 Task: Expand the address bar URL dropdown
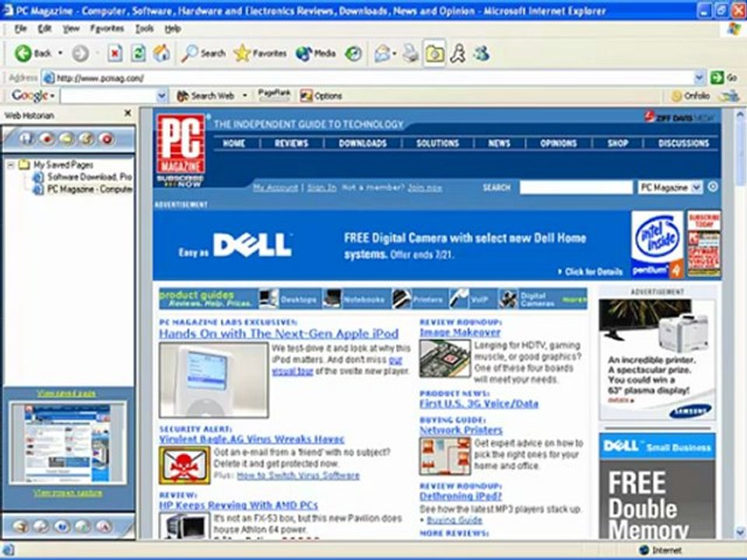tap(699, 78)
